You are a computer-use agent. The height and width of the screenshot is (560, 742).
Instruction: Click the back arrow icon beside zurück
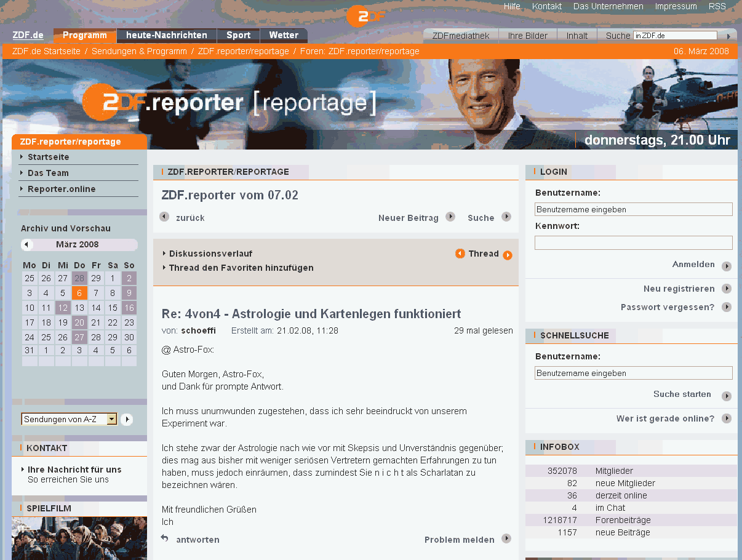(164, 217)
